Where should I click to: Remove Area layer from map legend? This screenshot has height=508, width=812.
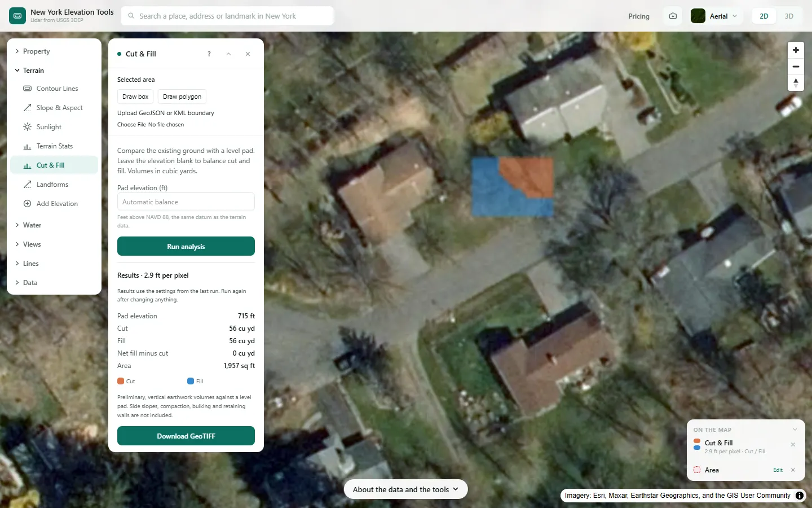tap(793, 470)
